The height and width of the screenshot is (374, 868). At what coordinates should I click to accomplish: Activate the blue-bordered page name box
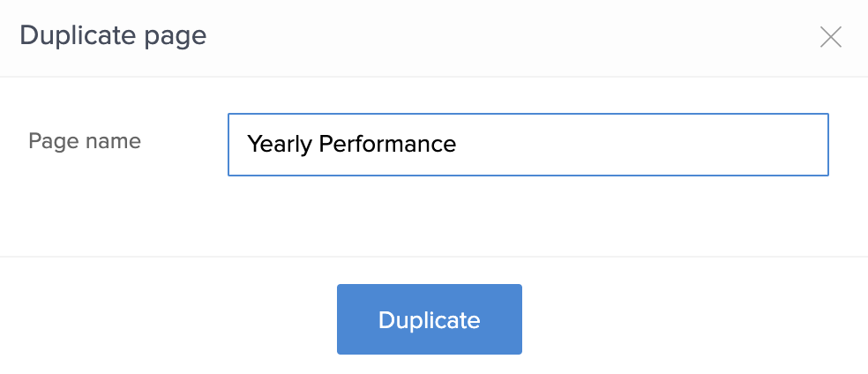[528, 145]
